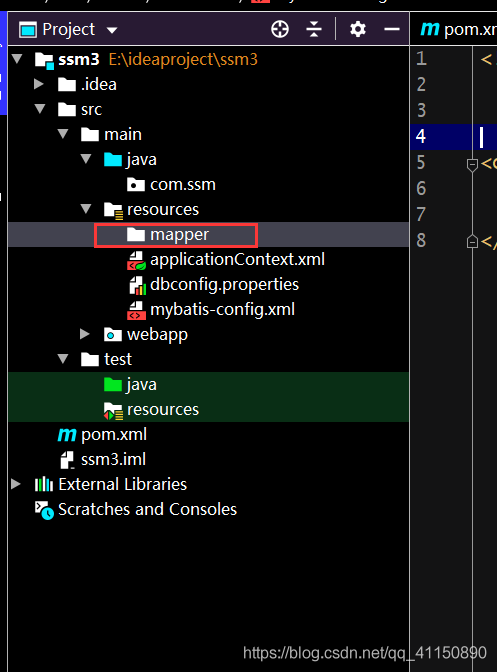Hide the Project panel with minus icon

pos(392,29)
